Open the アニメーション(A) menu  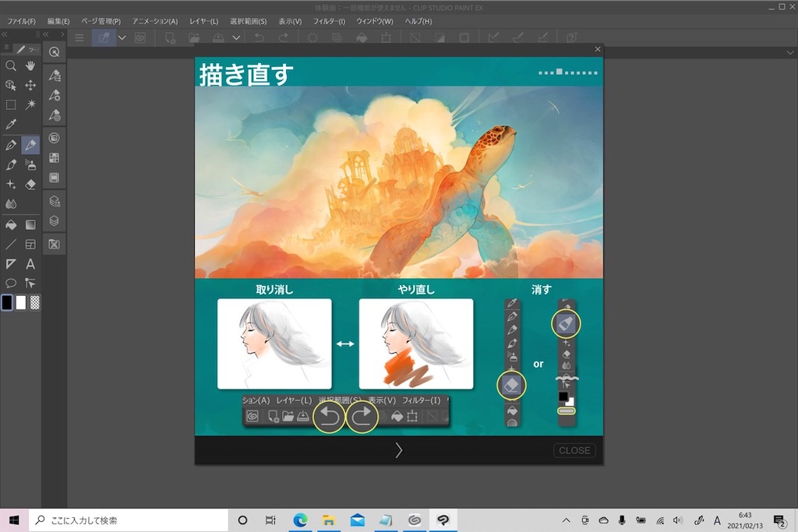tap(155, 21)
